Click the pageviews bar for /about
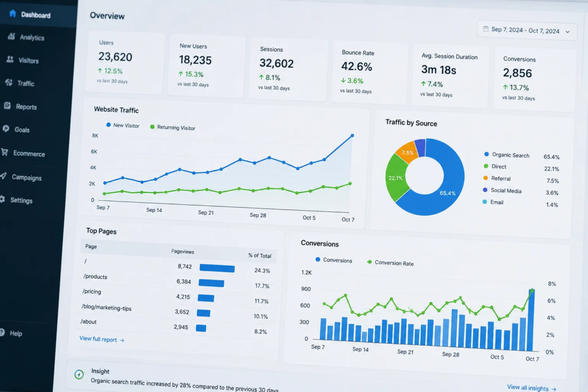588x392 pixels. tap(201, 328)
